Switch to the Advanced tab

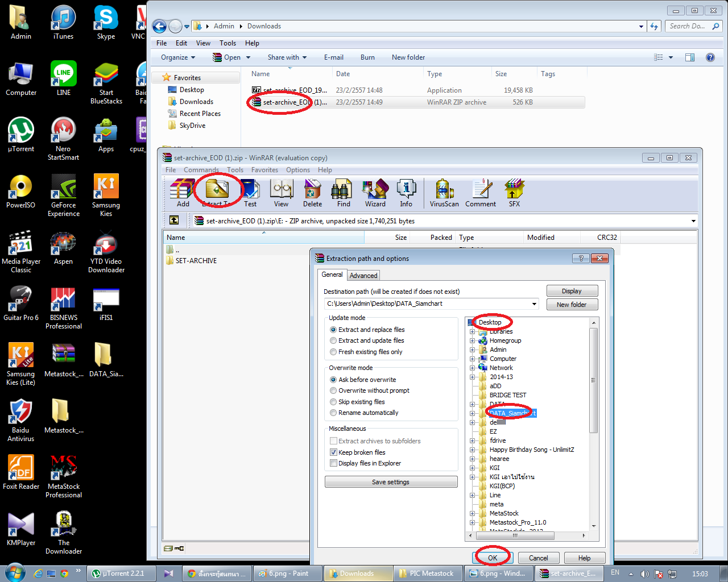pos(363,276)
